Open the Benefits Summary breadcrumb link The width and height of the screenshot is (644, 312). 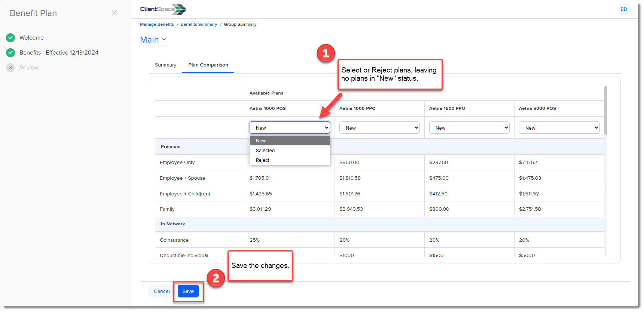[199, 24]
